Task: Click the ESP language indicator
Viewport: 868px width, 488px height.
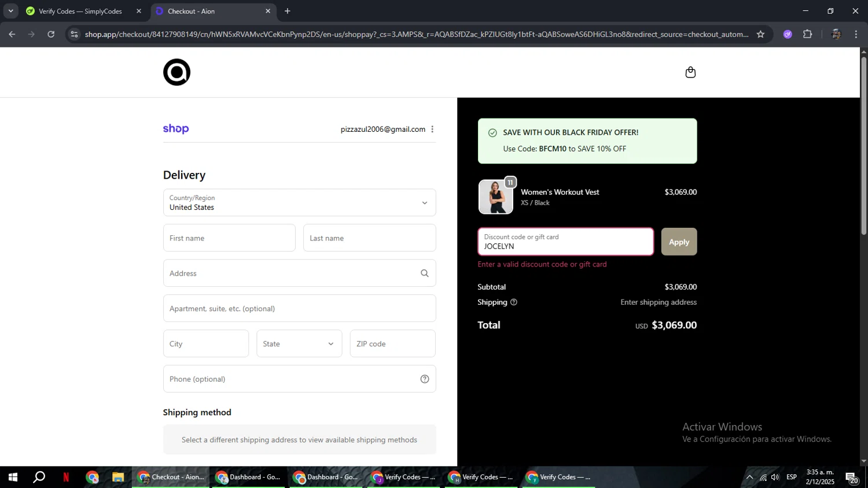Action: [x=792, y=477]
